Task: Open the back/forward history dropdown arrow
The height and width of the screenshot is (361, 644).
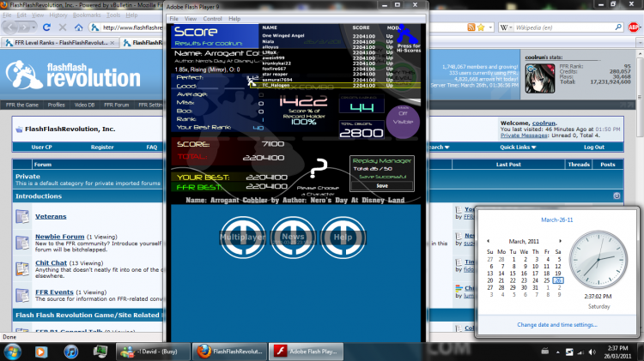Action: pyautogui.click(x=33, y=27)
